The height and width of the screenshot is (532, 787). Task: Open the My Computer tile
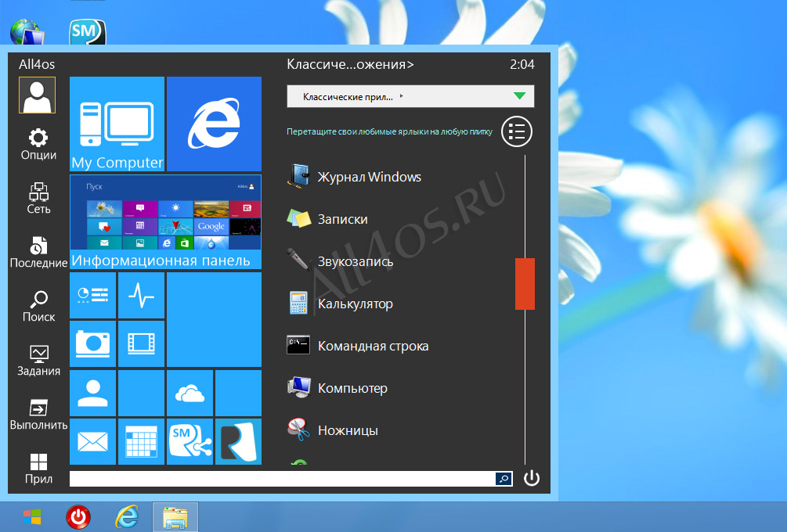117,124
